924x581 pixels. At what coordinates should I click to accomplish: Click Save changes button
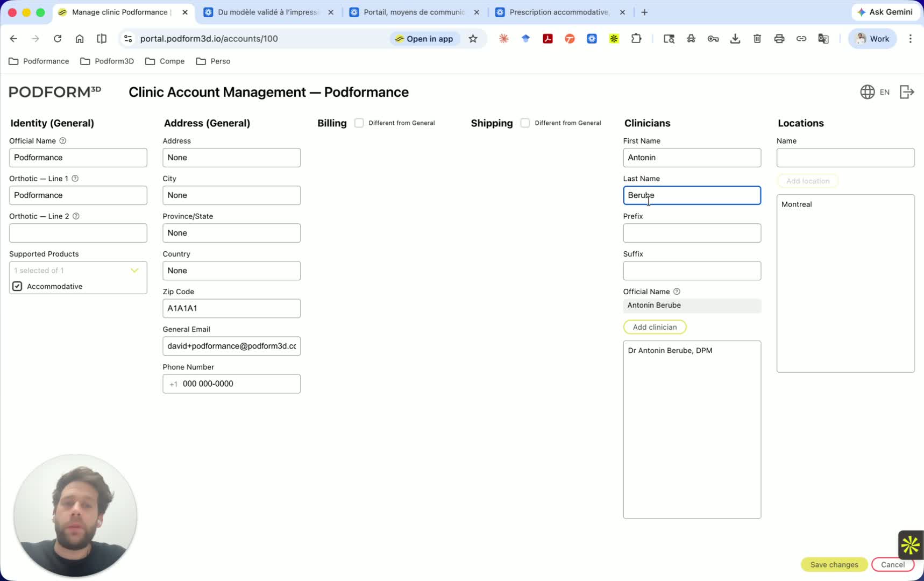tap(834, 564)
